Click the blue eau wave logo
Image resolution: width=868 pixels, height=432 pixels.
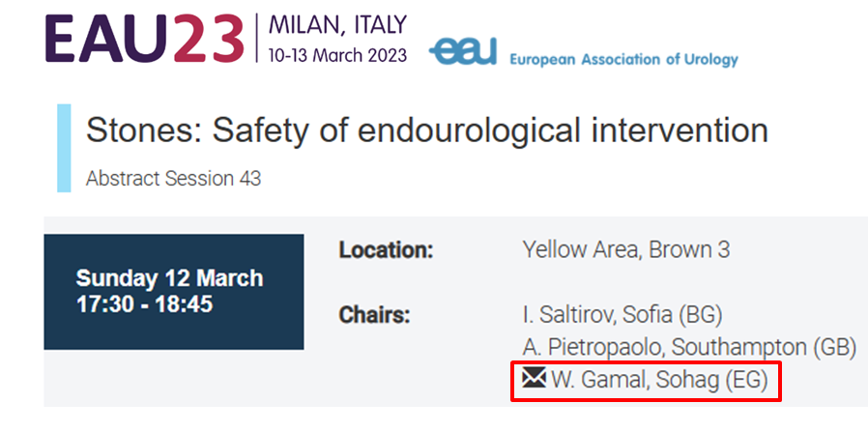click(x=465, y=52)
